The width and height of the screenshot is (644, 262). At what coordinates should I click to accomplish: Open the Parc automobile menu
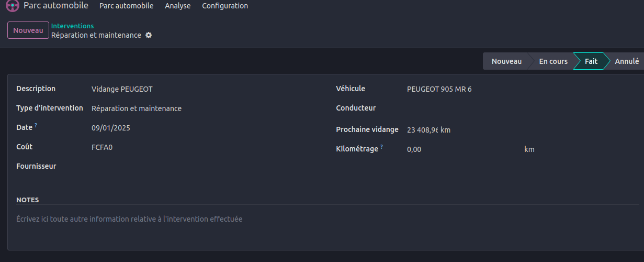[x=126, y=6]
